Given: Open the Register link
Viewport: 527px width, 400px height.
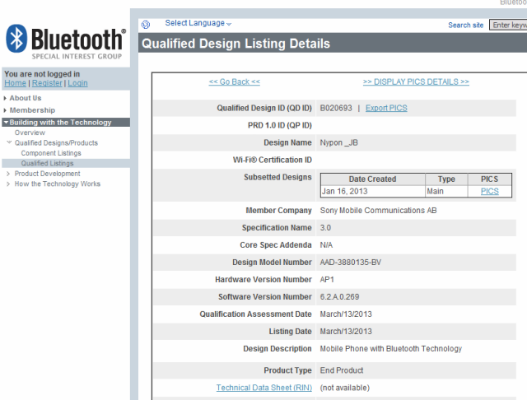Looking at the screenshot, I should tap(47, 83).
